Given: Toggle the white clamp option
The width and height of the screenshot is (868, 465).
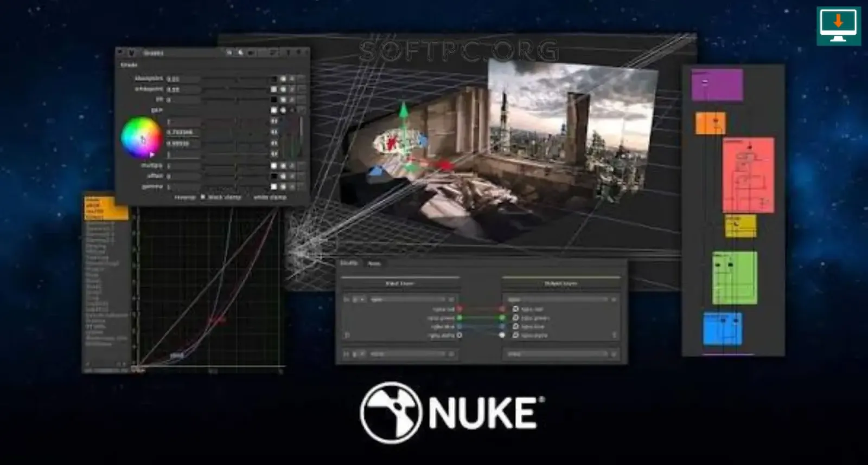Looking at the screenshot, I should [x=270, y=197].
